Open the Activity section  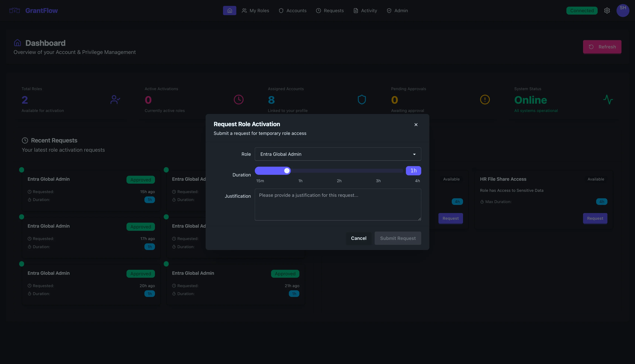tap(365, 11)
